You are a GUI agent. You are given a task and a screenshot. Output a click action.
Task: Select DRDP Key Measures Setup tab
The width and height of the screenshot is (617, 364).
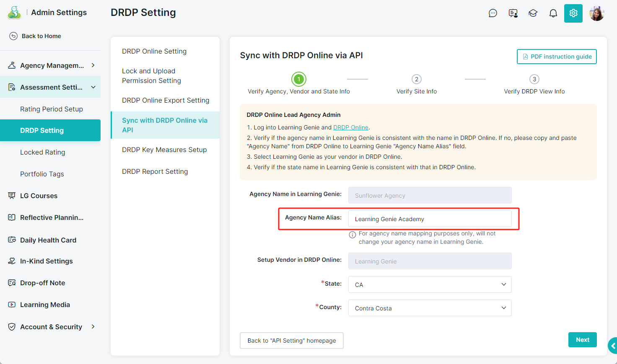(164, 150)
